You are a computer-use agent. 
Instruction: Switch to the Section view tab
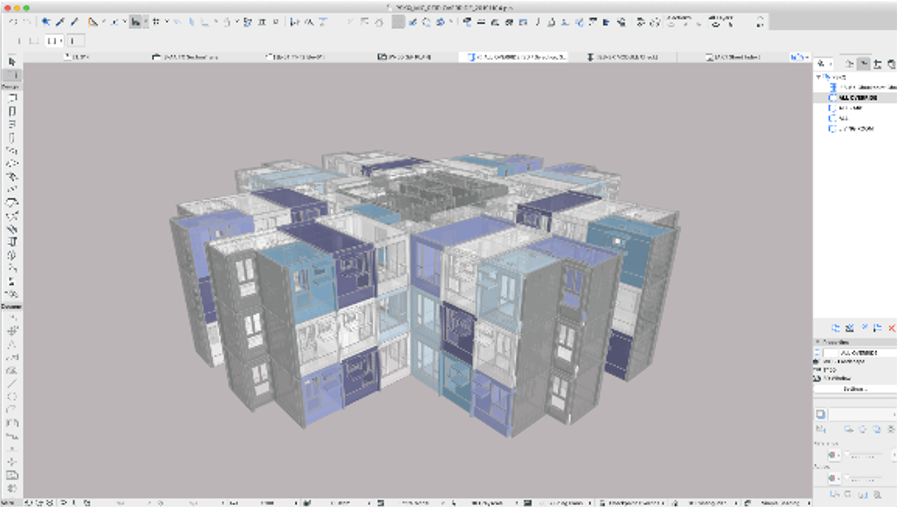[x=186, y=57]
